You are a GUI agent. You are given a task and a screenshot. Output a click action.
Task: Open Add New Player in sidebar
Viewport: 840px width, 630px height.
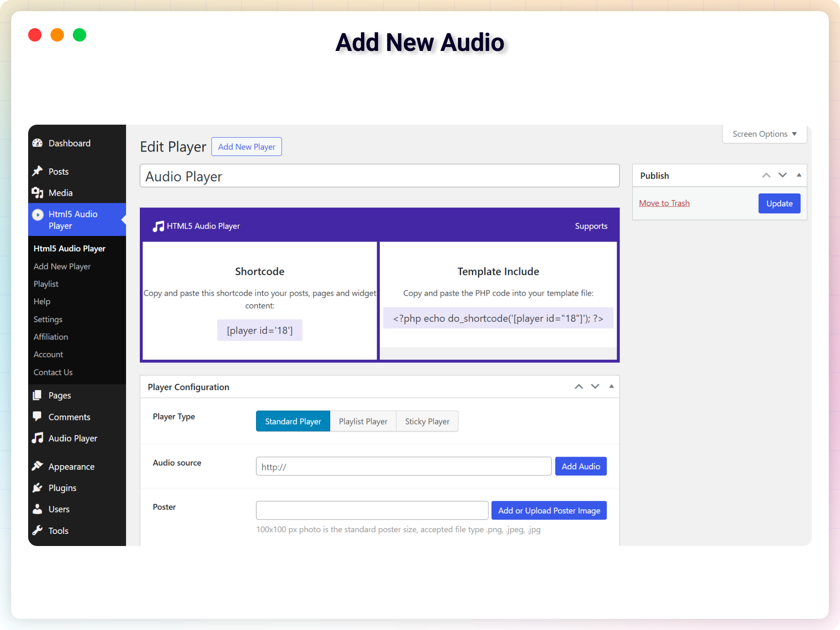(62, 266)
